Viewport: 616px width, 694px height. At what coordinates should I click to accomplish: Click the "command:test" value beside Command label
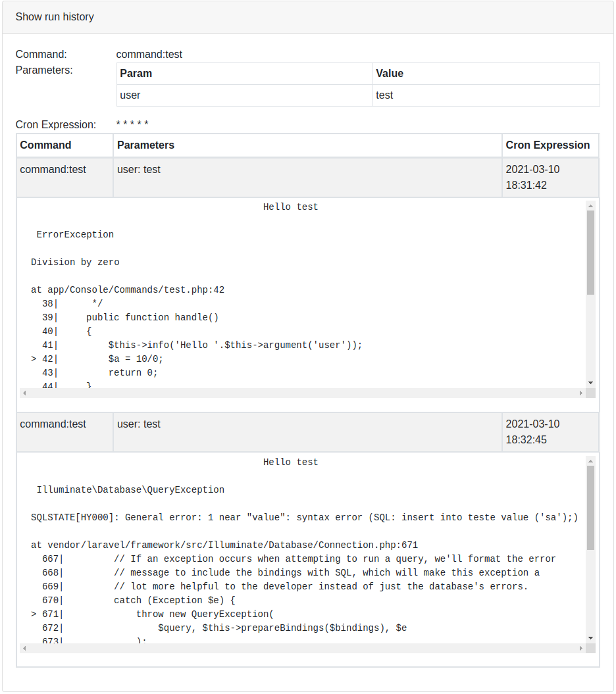(149, 55)
